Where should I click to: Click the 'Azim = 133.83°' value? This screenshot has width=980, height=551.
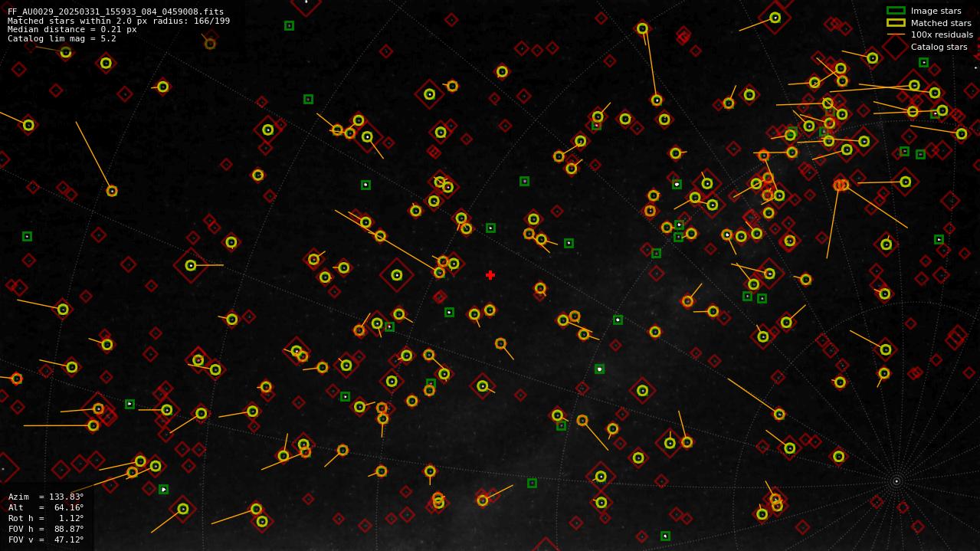(x=46, y=497)
